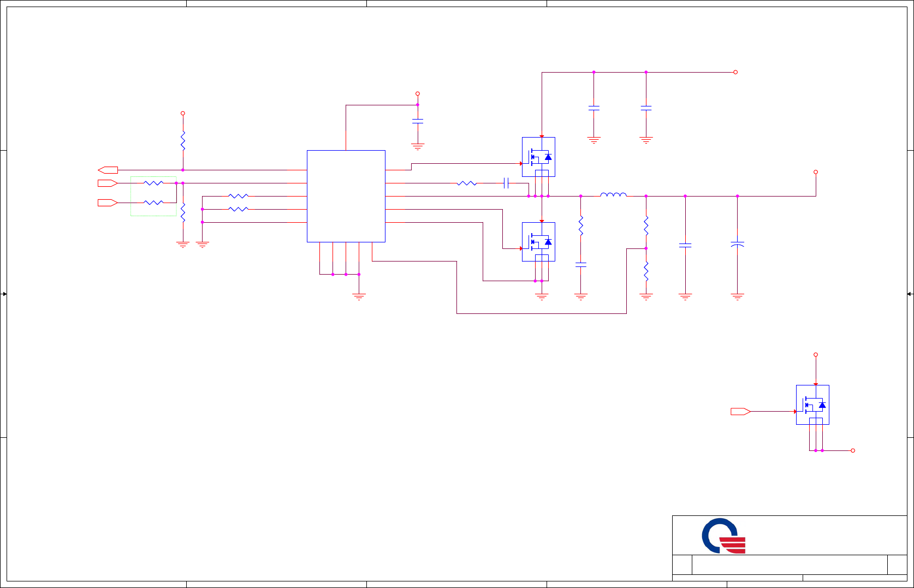Select the dotted outline box around two resistors

[x=153, y=196]
